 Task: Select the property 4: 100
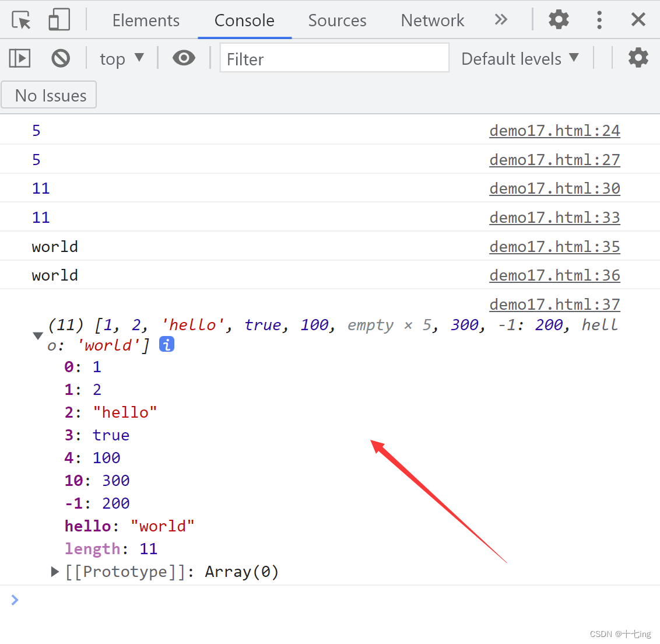(x=92, y=458)
